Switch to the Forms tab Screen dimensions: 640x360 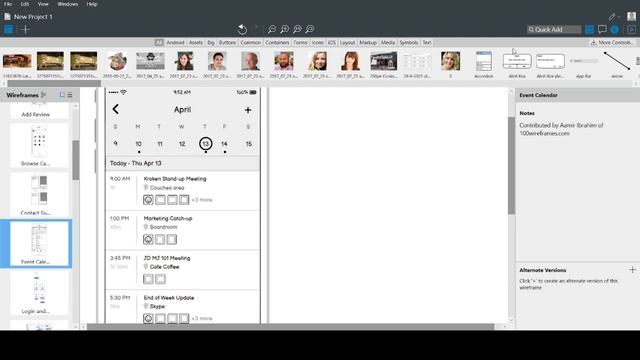pos(300,42)
